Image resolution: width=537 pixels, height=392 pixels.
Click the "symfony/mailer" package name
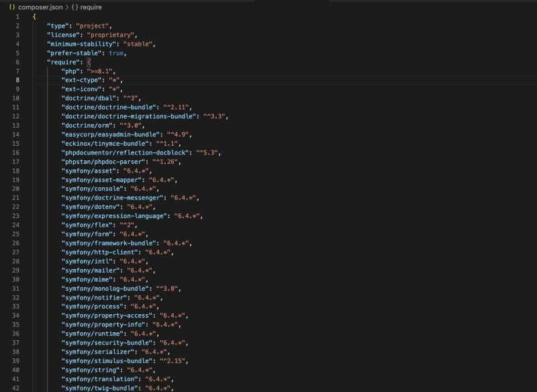coord(91,271)
